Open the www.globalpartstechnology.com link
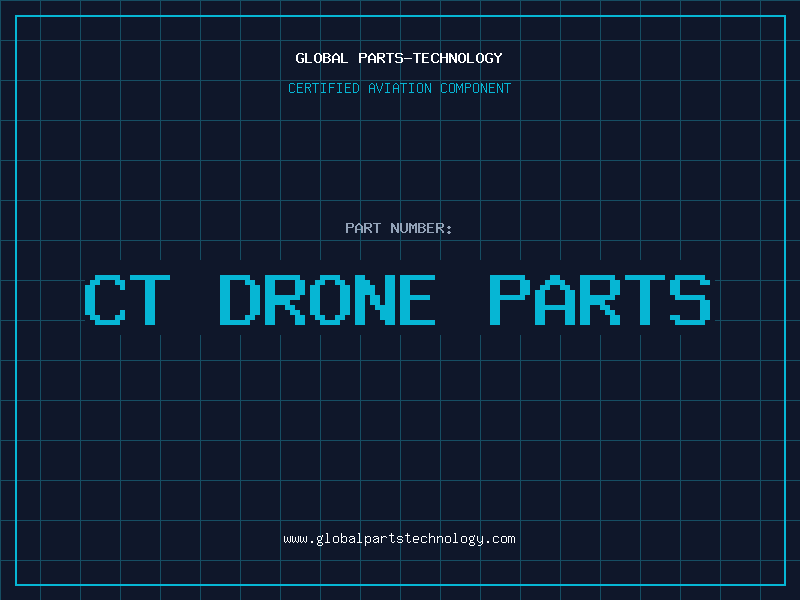Image resolution: width=800 pixels, height=600 pixels. pyautogui.click(x=399, y=539)
